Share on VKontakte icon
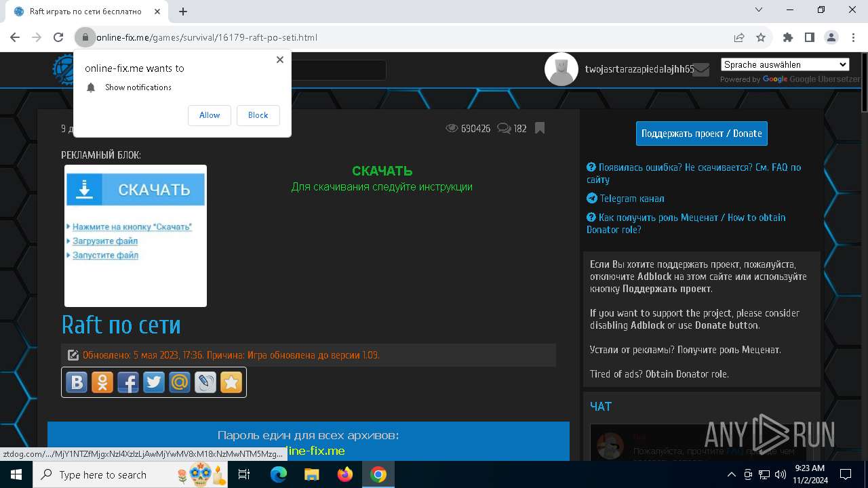This screenshot has width=868, height=488. point(77,382)
